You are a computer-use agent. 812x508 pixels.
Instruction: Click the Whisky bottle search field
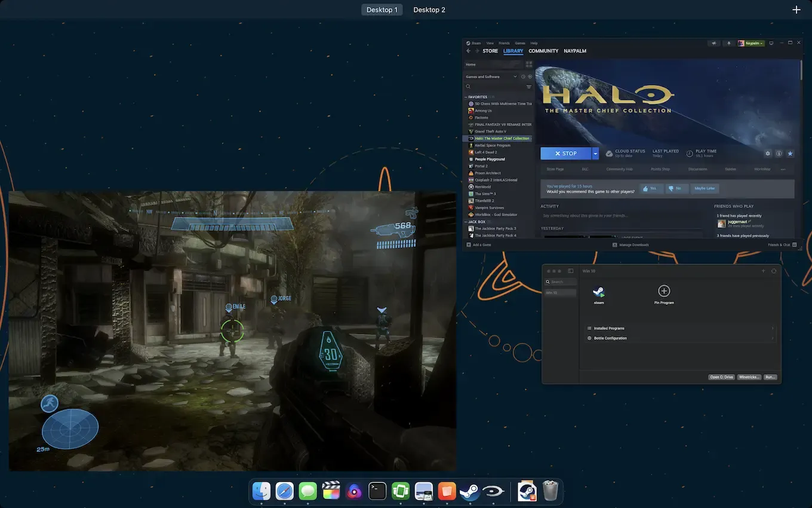561,281
